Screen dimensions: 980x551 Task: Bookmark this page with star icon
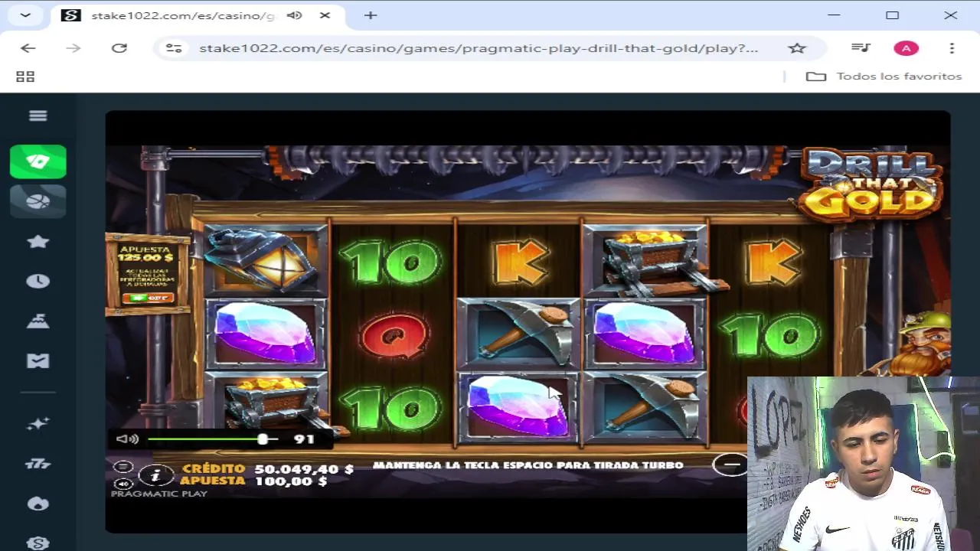point(797,48)
